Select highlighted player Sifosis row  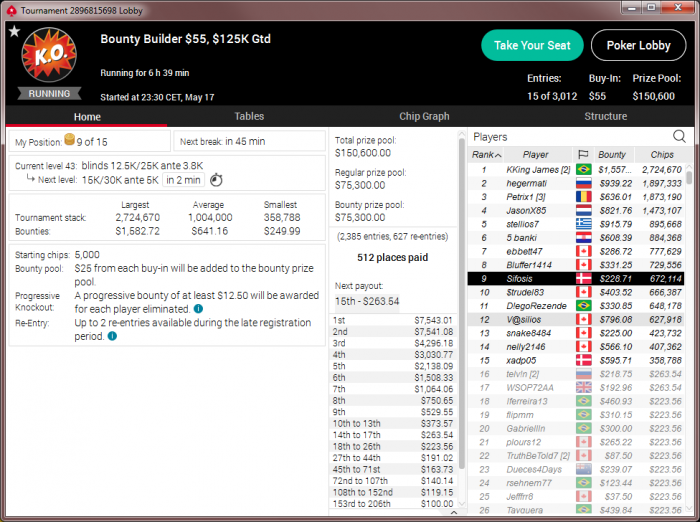click(x=575, y=279)
